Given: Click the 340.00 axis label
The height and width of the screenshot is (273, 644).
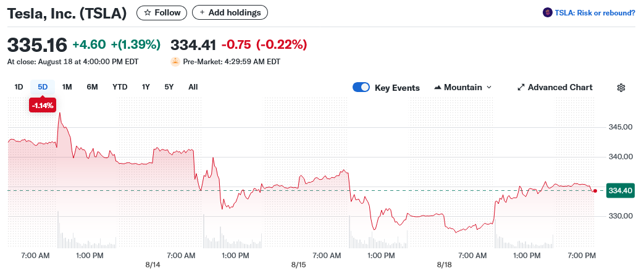Looking at the screenshot, I should click(x=620, y=157).
